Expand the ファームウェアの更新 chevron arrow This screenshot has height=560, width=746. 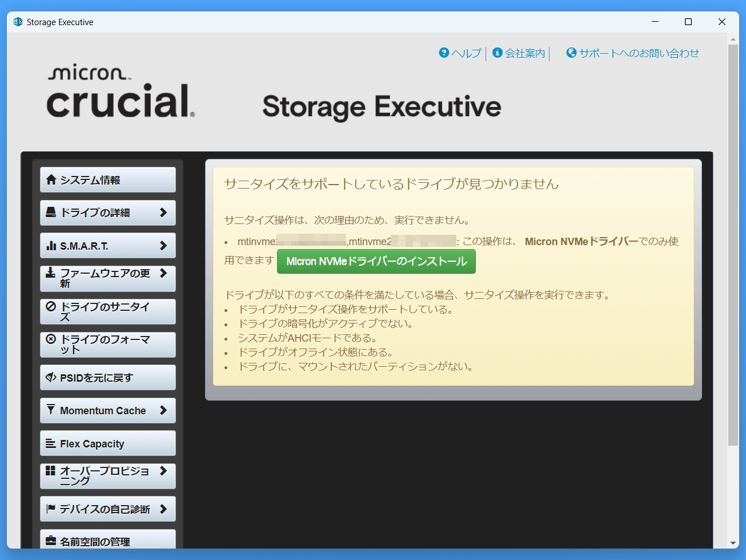click(163, 273)
